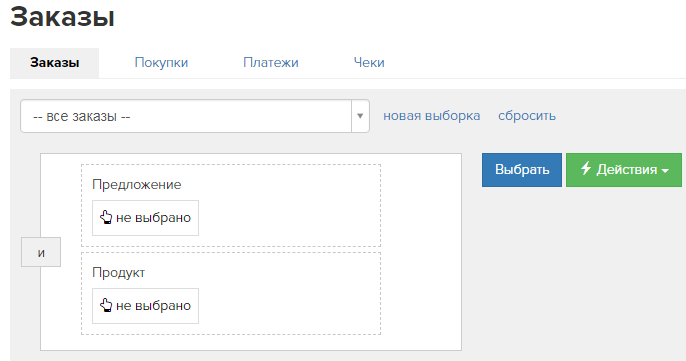Click the Продукт condition label

tap(118, 273)
